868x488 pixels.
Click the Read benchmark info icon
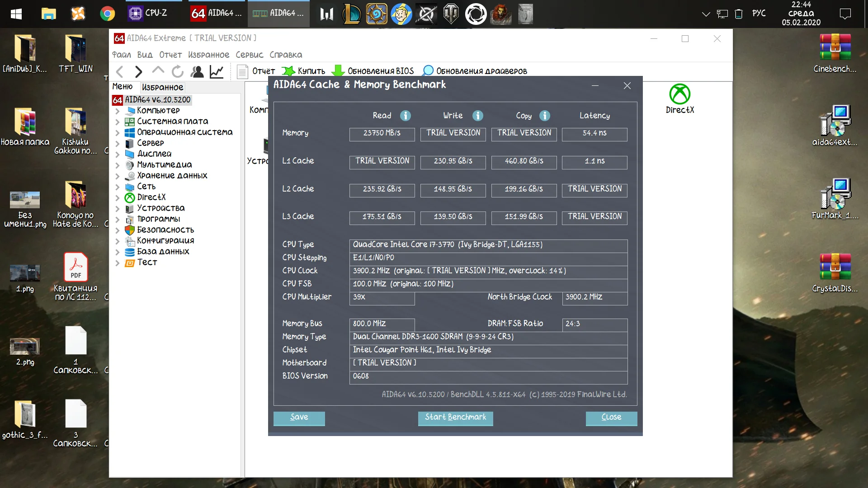point(406,116)
